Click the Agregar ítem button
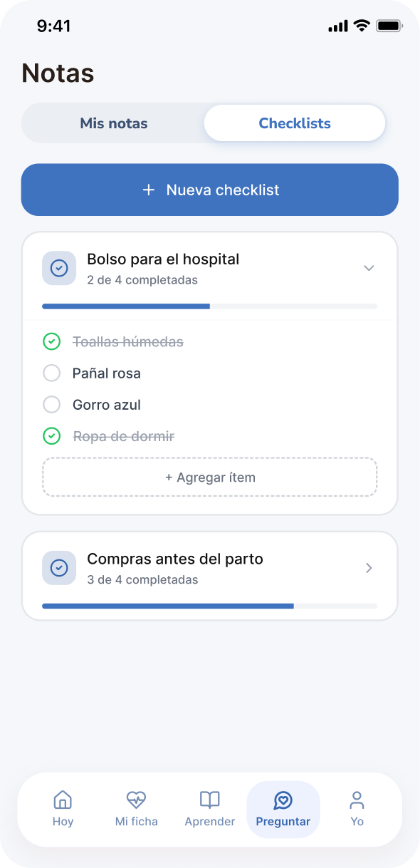 pyautogui.click(x=209, y=477)
